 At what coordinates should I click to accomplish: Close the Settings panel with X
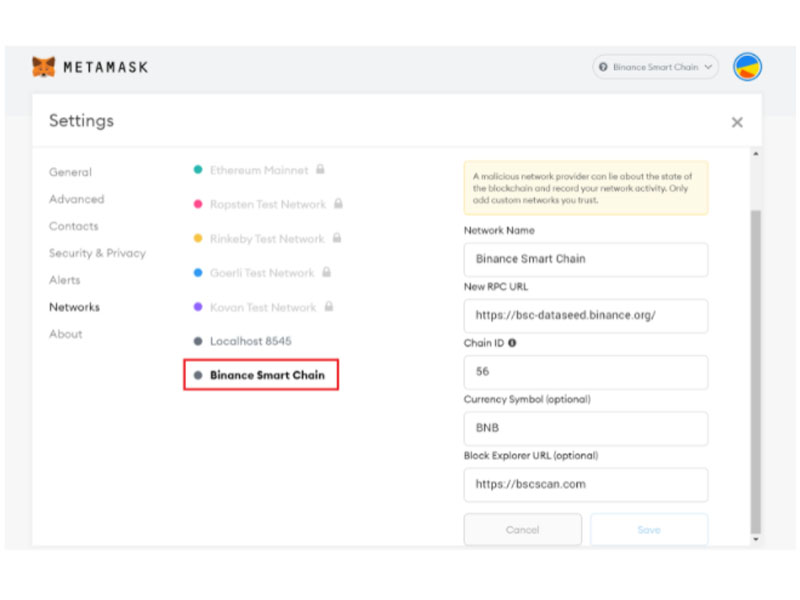click(737, 122)
